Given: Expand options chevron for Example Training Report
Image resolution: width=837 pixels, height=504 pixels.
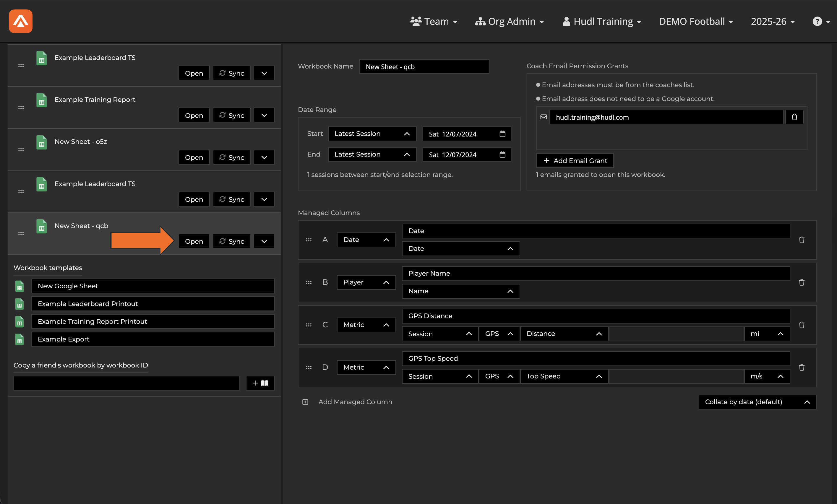Looking at the screenshot, I should coord(264,115).
